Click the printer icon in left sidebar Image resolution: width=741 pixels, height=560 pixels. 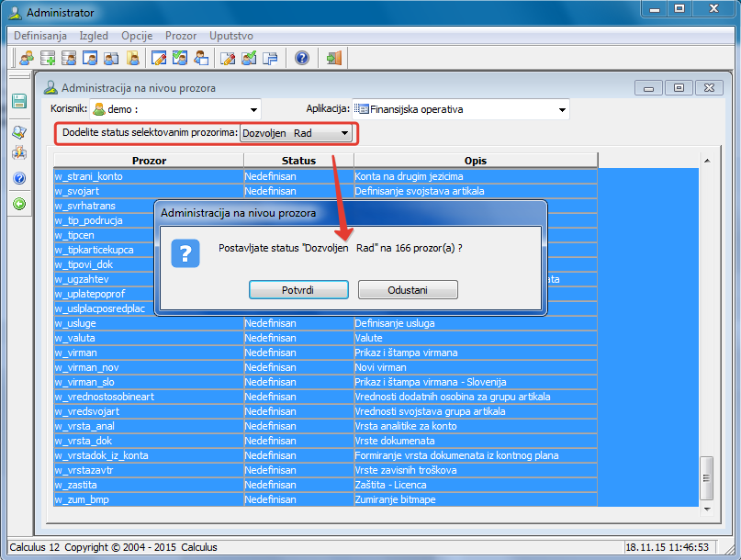tap(19, 152)
